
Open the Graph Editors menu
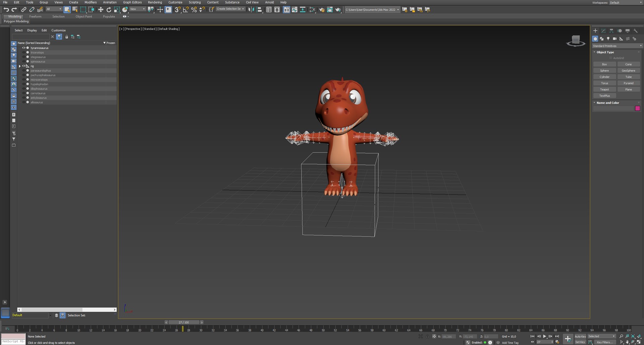click(132, 2)
